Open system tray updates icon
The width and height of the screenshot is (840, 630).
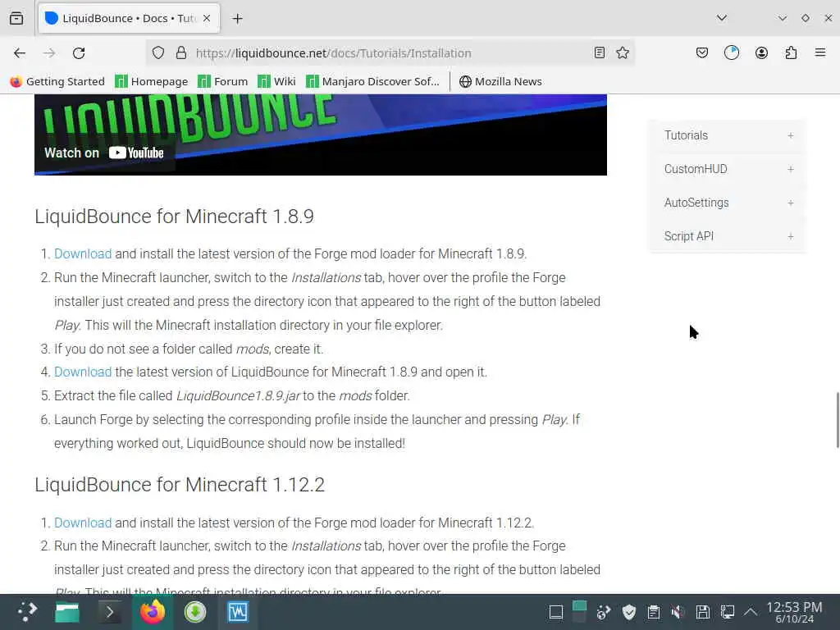pos(604,612)
